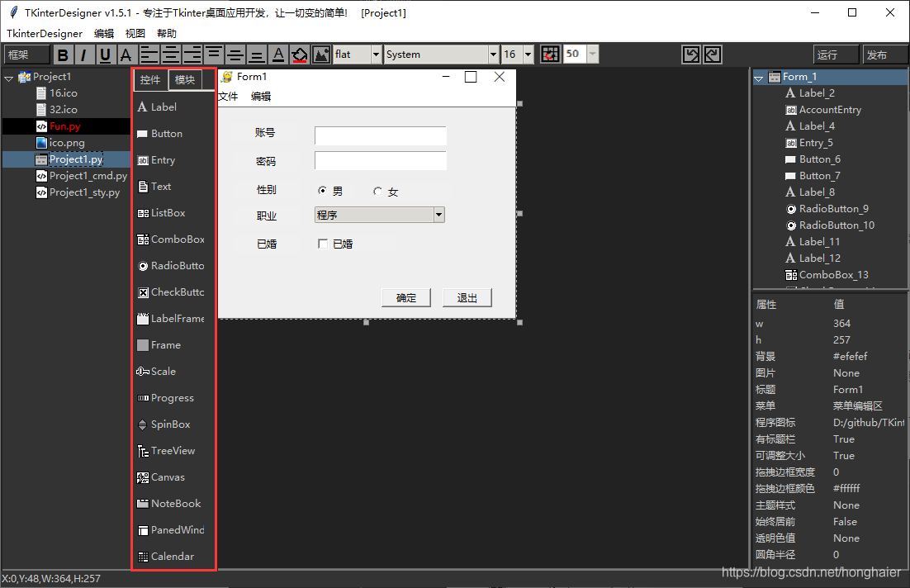The image size is (910, 588).
Task: Align text to the bottom
Action: click(257, 55)
